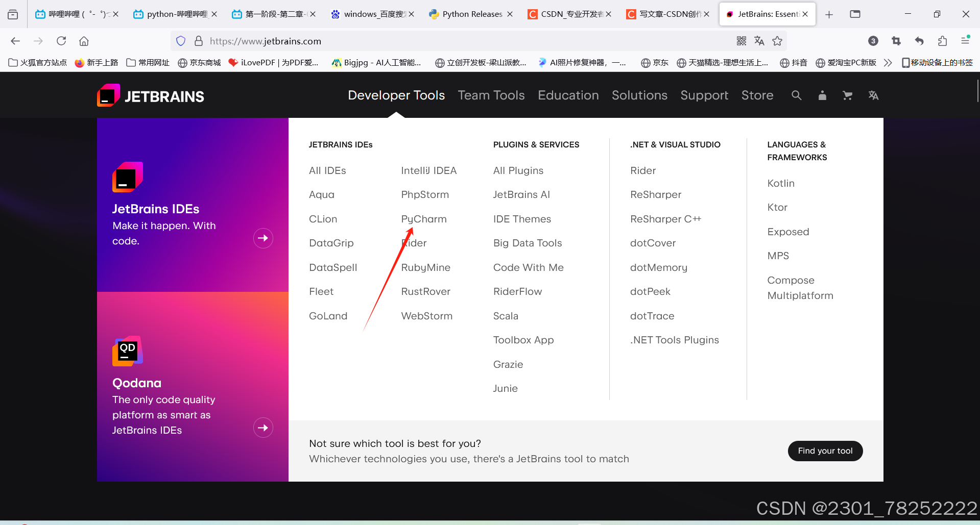
Task: Open the ReSharper C++ link
Action: click(666, 219)
